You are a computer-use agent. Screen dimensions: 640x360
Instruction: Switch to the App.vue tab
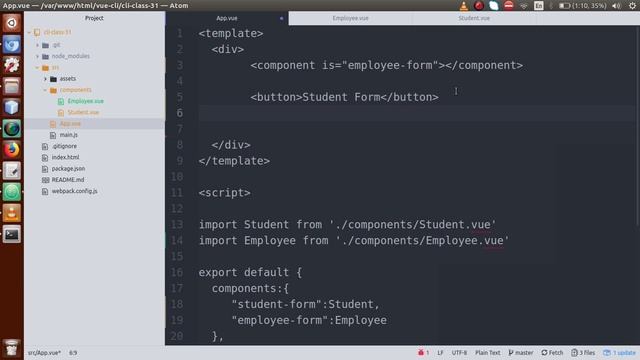point(227,18)
